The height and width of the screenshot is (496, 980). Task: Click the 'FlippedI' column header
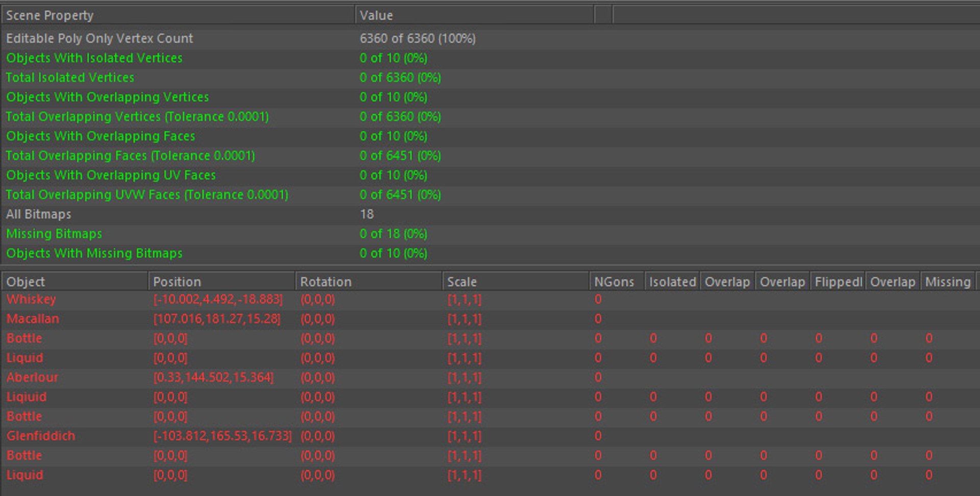pos(838,282)
